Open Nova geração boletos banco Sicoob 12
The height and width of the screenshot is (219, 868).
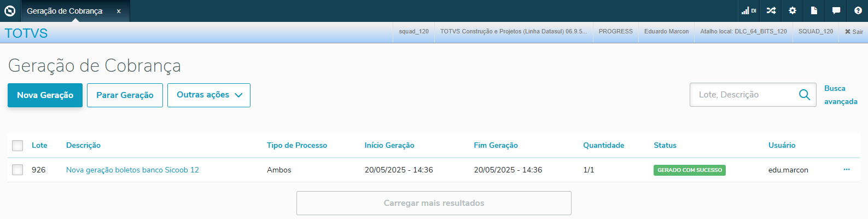pos(132,170)
